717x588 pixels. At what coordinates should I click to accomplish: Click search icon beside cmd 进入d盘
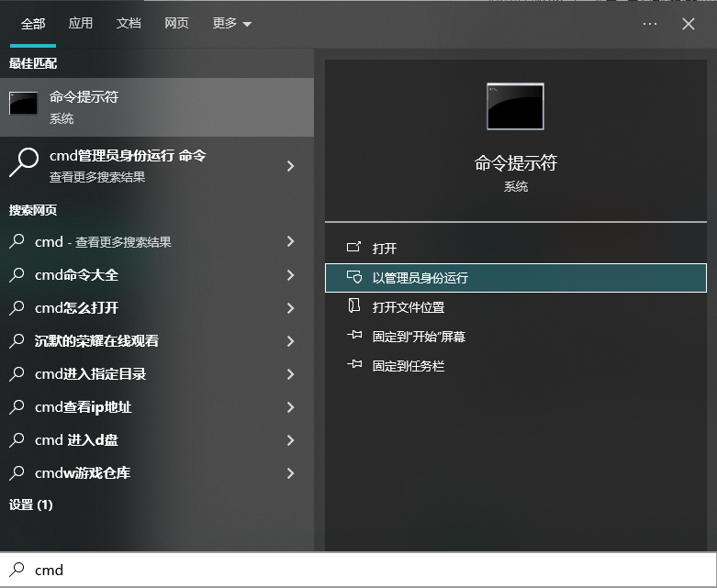(17, 439)
